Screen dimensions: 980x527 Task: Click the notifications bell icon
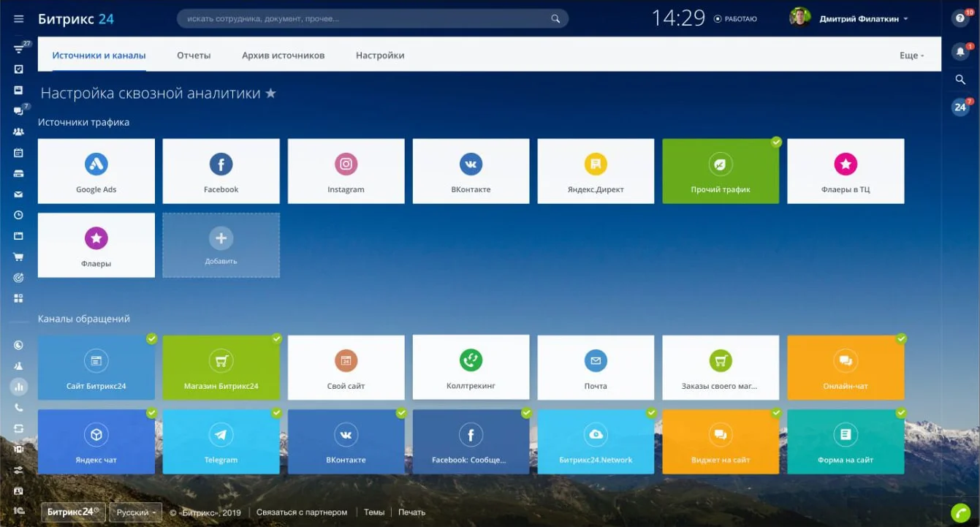(960, 52)
